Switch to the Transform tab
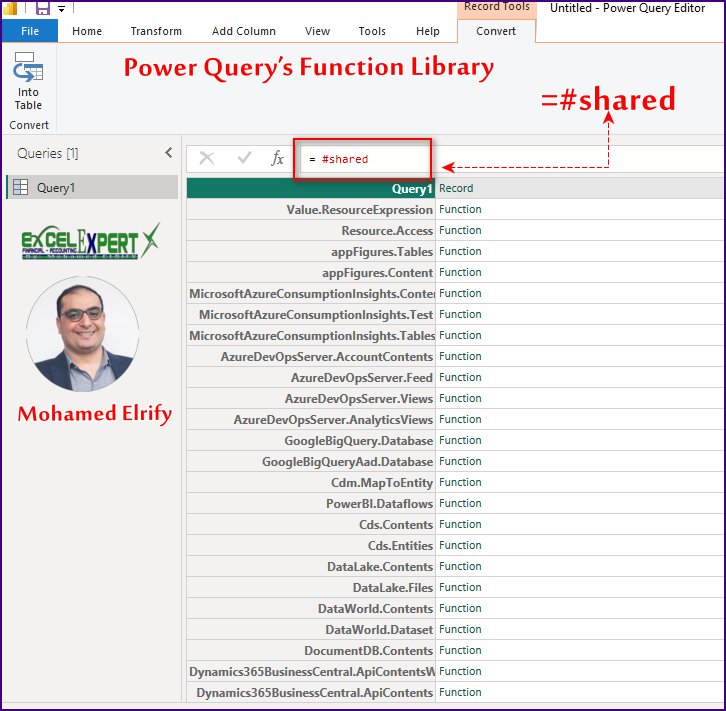The width and height of the screenshot is (726, 711). [156, 31]
